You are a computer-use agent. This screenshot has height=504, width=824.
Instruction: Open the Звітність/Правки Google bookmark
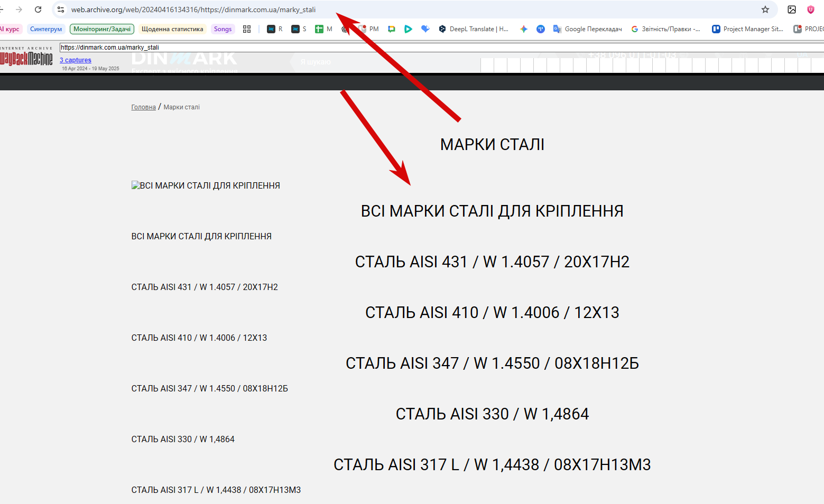(x=666, y=29)
